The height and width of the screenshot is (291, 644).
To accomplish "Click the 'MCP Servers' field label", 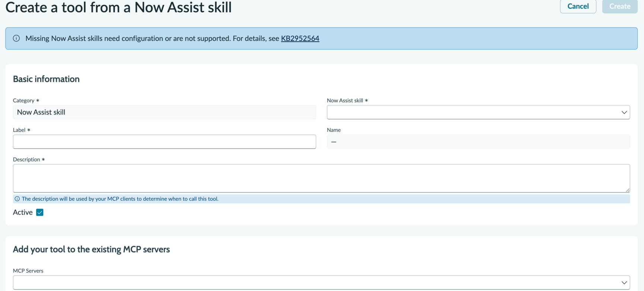I will pyautogui.click(x=28, y=271).
